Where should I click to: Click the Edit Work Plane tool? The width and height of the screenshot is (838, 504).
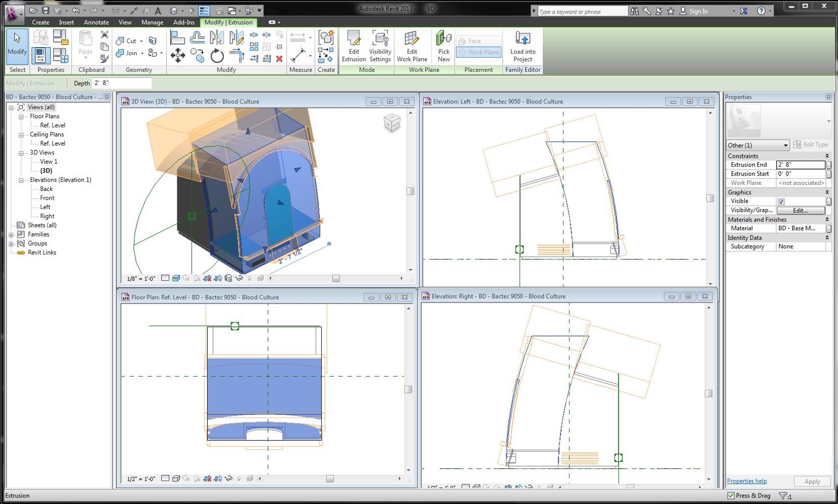(x=412, y=46)
